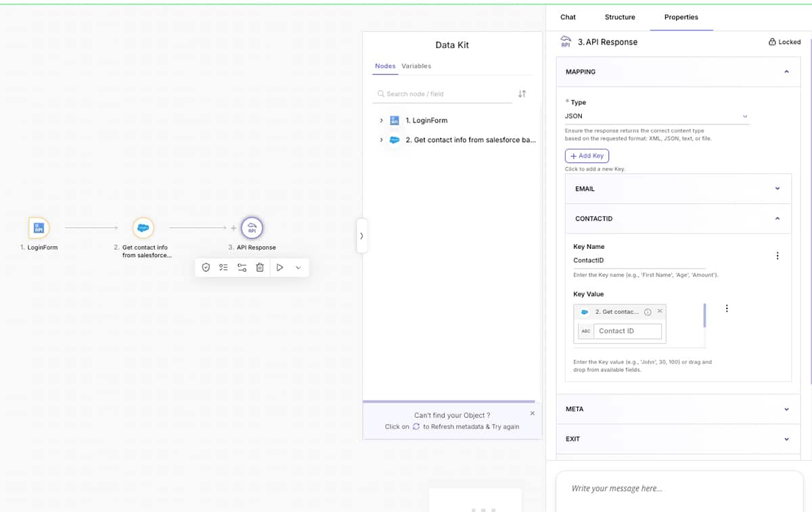The image size is (812, 512).
Task: Open the Type JSON dropdown
Action: pos(657,116)
